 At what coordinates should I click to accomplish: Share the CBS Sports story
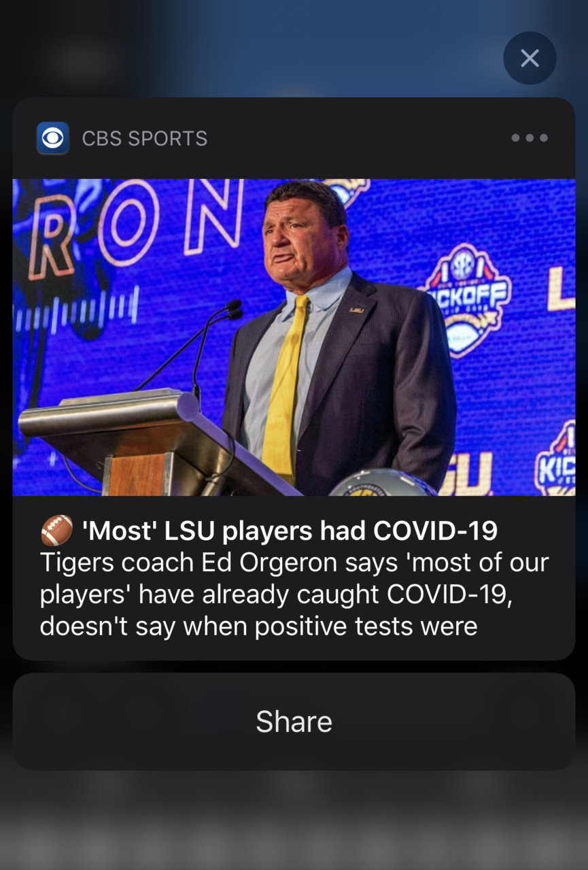(x=294, y=722)
